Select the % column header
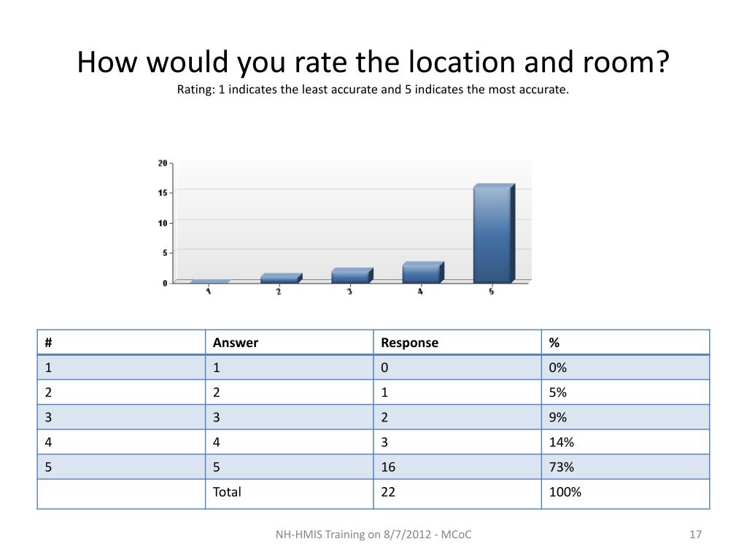747x560 pixels. [x=625, y=343]
